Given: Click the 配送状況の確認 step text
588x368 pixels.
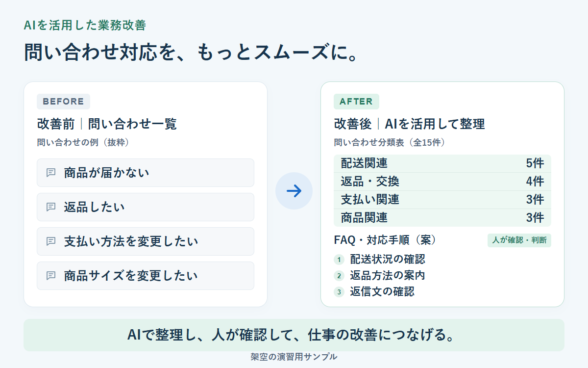Looking at the screenshot, I should (x=388, y=260).
